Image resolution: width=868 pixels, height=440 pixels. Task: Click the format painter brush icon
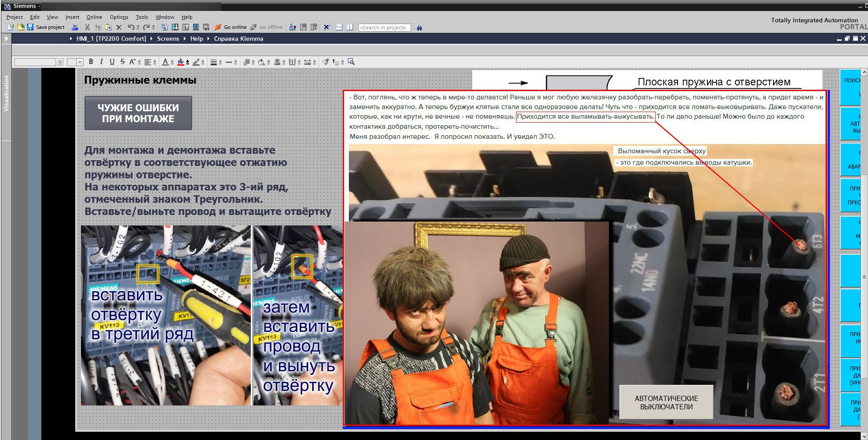pos(325,62)
